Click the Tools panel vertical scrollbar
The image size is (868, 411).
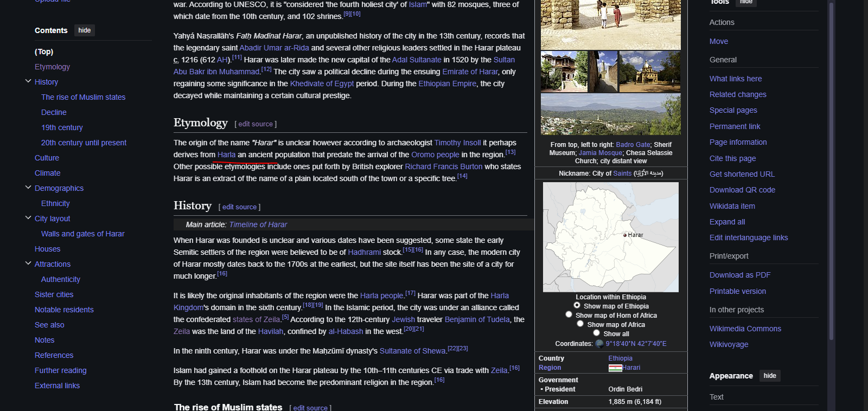click(x=831, y=163)
